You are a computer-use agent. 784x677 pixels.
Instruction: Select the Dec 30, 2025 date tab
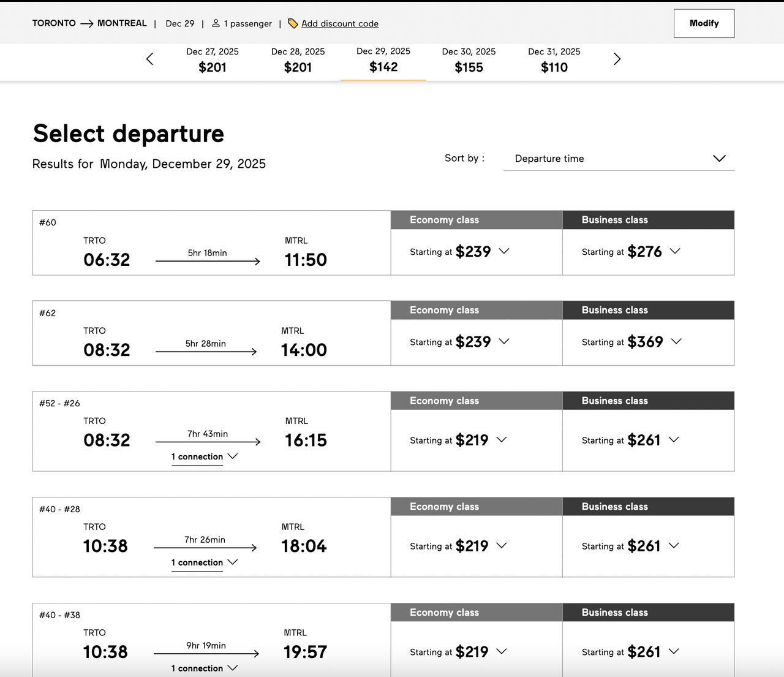point(469,60)
